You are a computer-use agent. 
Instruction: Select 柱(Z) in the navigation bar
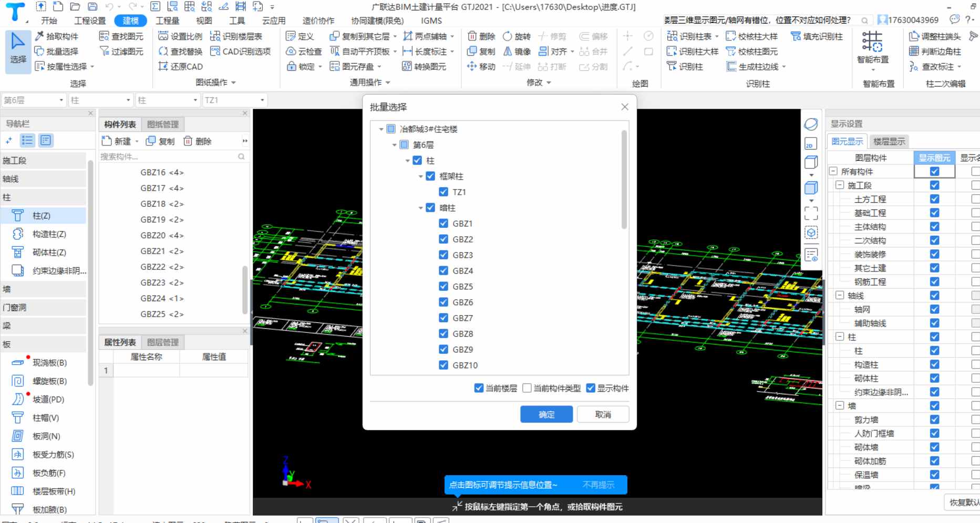44,216
